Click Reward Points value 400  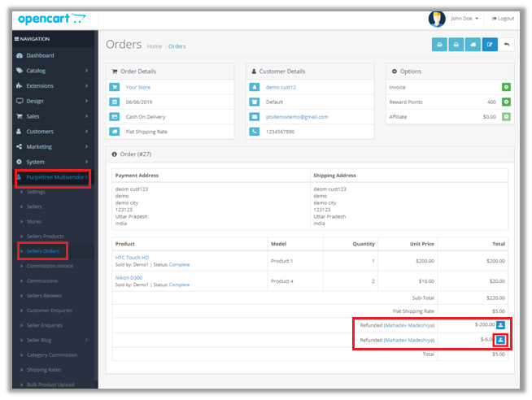coord(491,102)
